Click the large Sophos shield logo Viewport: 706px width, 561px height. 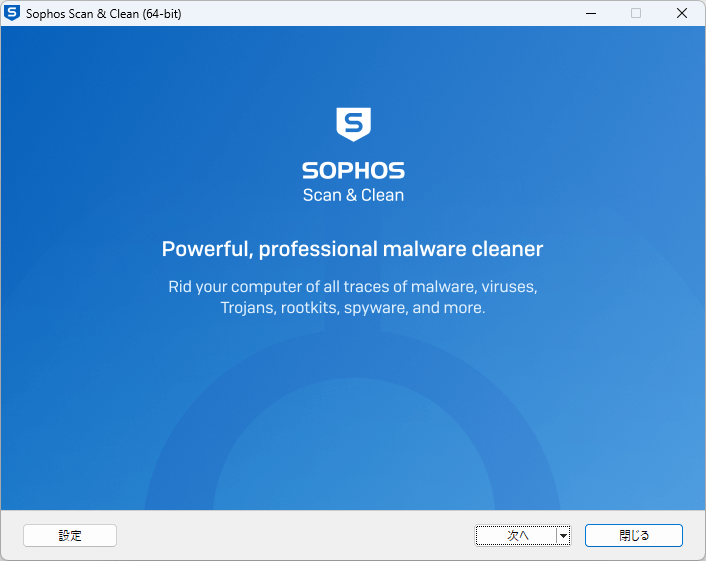(353, 124)
